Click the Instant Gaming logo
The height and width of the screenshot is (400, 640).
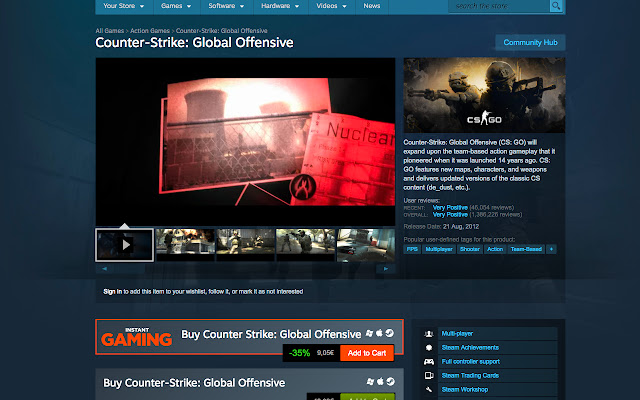tap(136, 337)
